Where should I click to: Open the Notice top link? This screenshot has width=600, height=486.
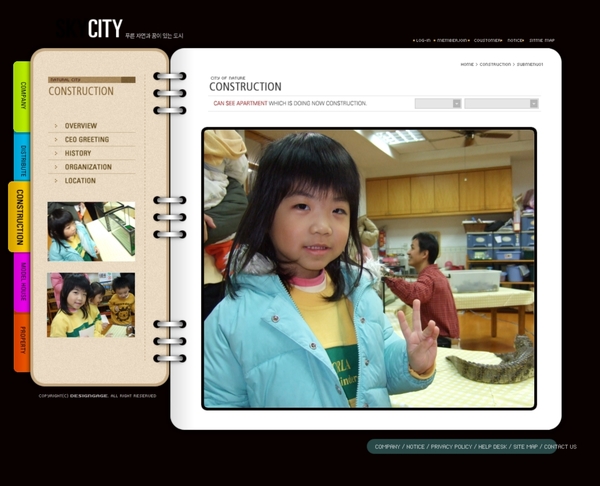(x=515, y=40)
